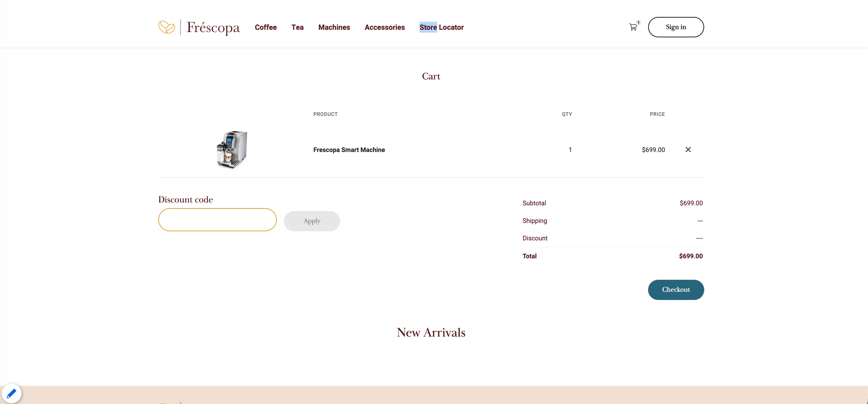The image size is (868, 404).
Task: Click the Apply discount button
Action: click(312, 221)
